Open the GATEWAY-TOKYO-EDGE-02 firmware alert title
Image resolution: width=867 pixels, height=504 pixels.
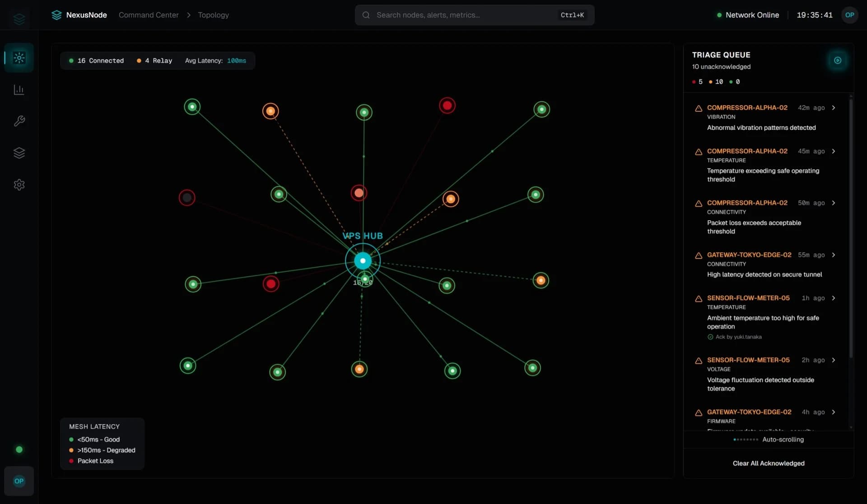tap(749, 412)
